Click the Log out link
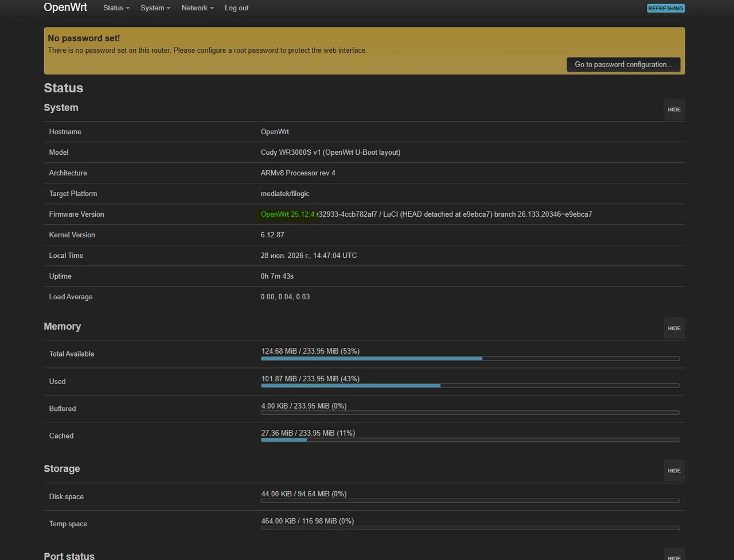This screenshot has height=560, width=734. point(237,8)
